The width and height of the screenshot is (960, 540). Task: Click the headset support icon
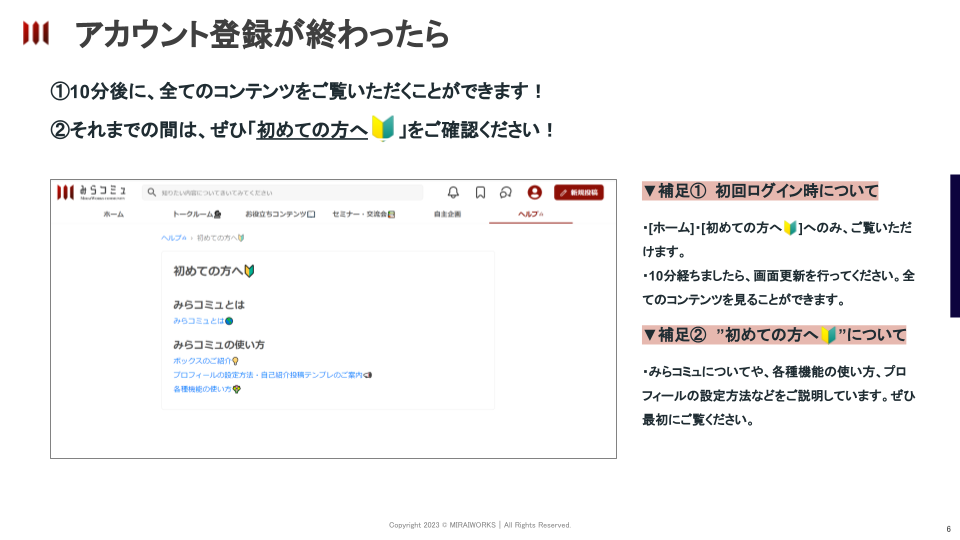coord(506,192)
